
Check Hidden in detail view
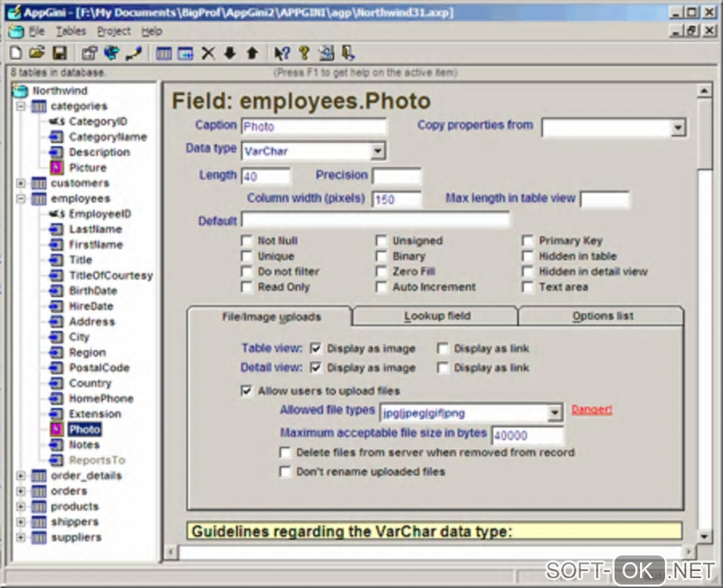click(x=527, y=271)
